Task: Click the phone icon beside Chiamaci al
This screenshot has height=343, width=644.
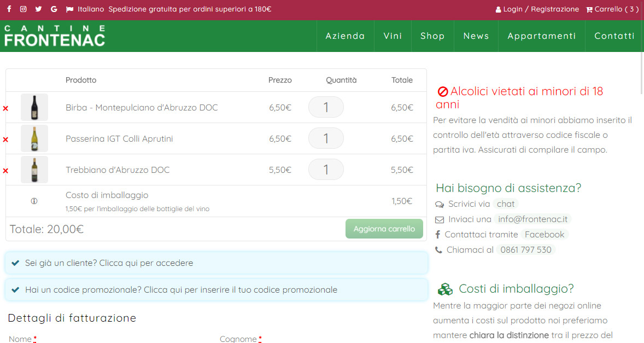Action: (x=438, y=250)
